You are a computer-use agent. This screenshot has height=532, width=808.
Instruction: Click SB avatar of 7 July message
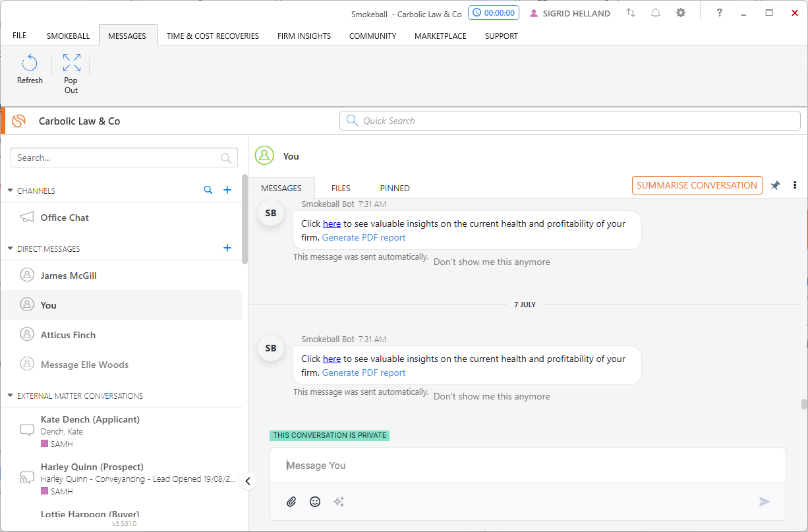(271, 348)
